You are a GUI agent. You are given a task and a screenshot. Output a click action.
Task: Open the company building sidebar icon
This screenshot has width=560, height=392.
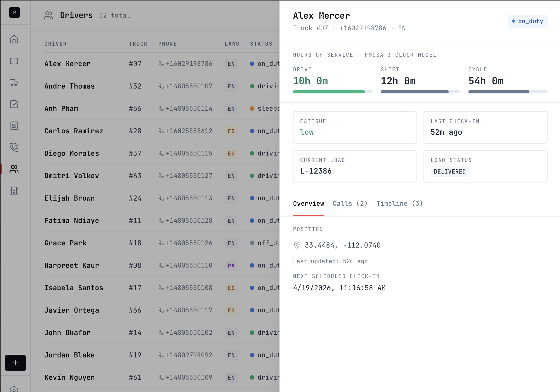point(14,191)
